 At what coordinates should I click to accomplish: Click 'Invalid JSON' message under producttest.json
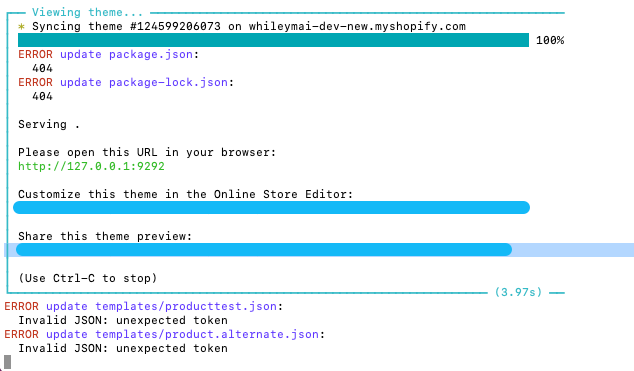pos(123,320)
